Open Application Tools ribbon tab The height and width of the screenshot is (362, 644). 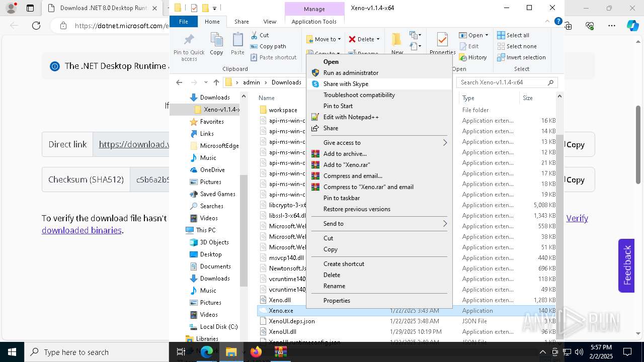[x=314, y=22]
